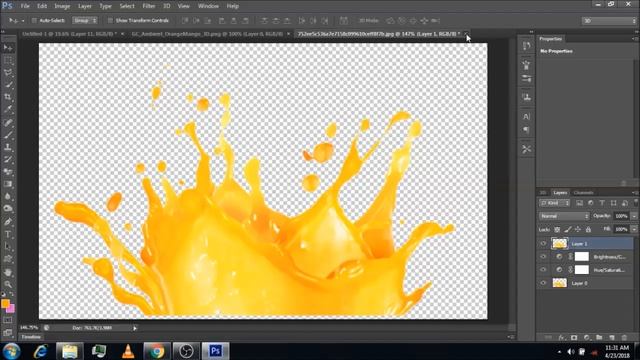Open the workspace switcher dropdown

tap(608, 20)
